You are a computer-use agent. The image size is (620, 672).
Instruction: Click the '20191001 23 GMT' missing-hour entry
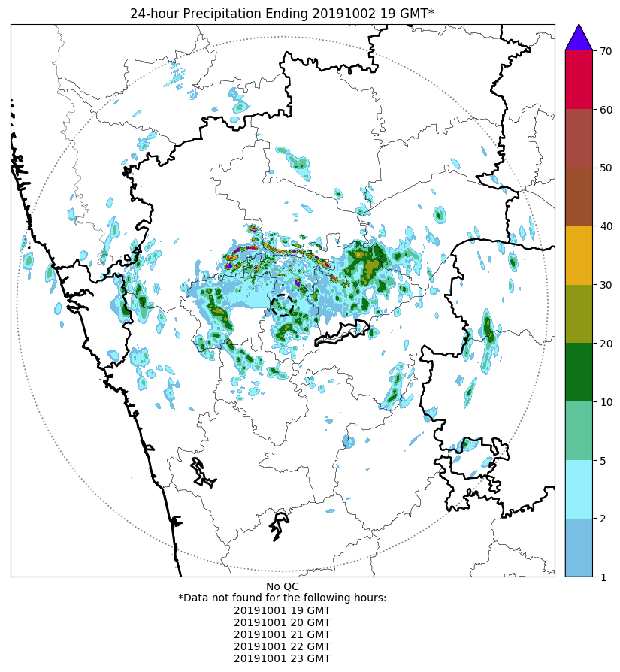point(282,658)
